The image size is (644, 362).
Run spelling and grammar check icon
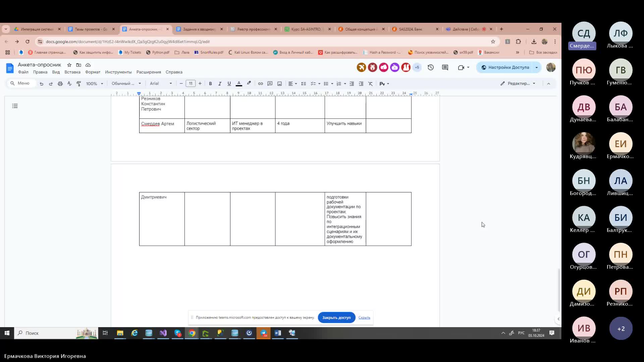tap(69, 84)
